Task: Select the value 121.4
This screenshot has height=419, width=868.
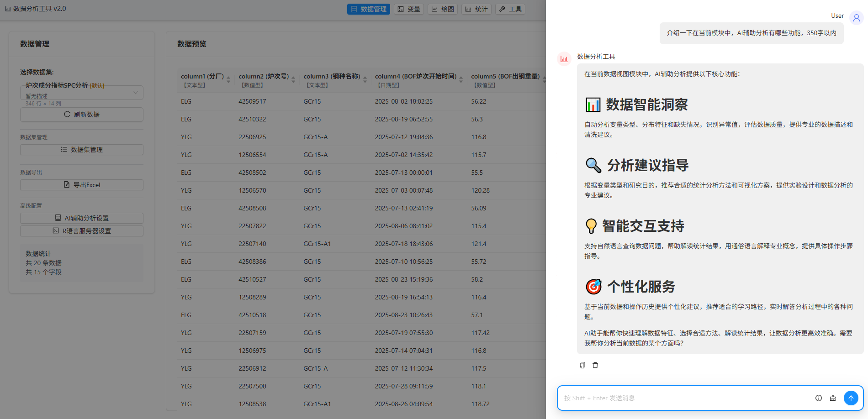Action: coord(479,244)
